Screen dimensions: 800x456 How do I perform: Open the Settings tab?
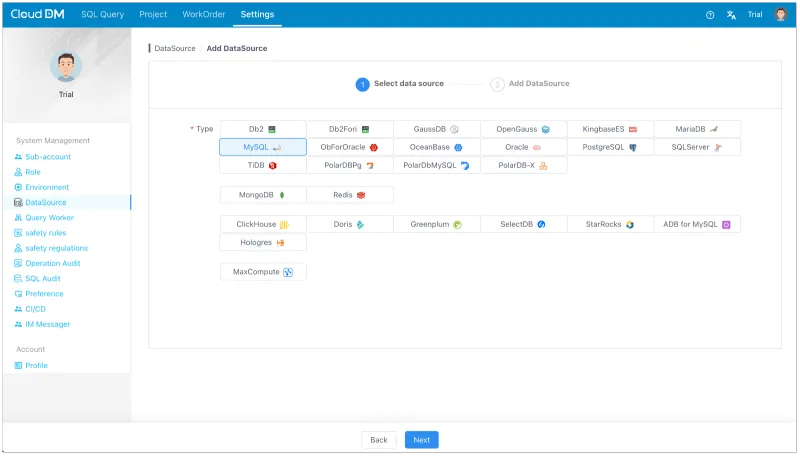click(257, 14)
